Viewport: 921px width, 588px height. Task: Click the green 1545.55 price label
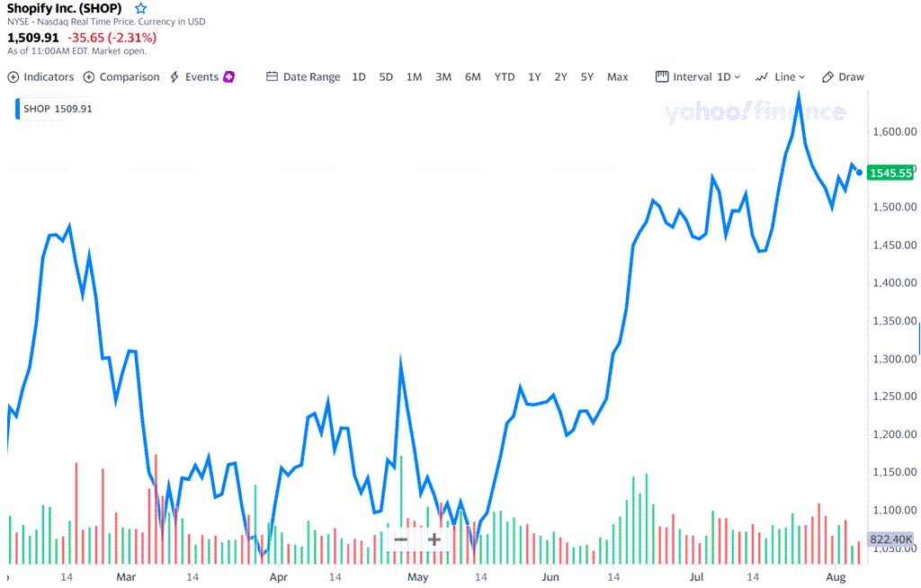889,173
